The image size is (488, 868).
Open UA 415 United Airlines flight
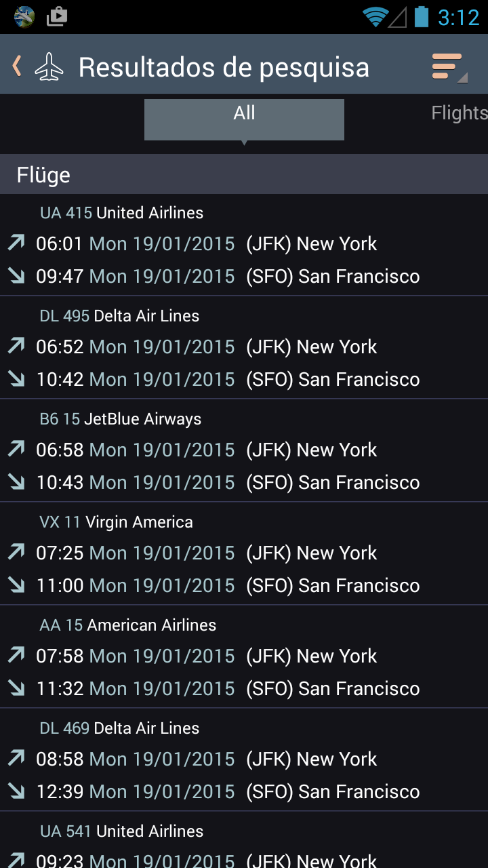click(x=244, y=245)
